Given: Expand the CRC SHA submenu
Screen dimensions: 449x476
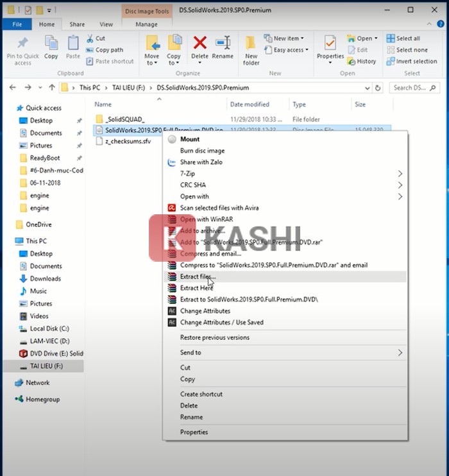Looking at the screenshot, I should tap(285, 185).
